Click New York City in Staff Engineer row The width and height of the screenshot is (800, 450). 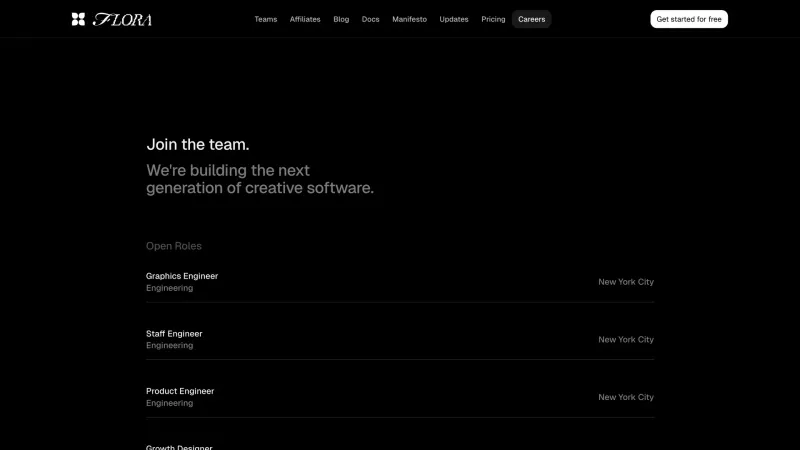pos(626,340)
